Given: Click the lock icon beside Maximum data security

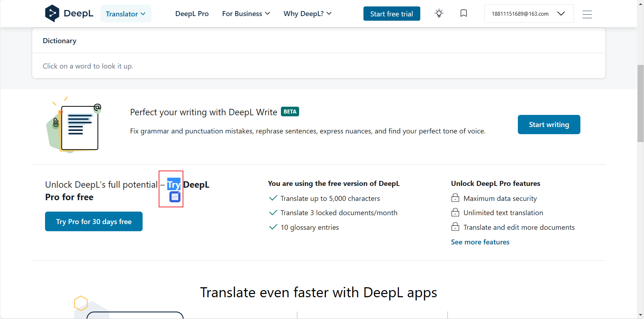Looking at the screenshot, I should [455, 198].
